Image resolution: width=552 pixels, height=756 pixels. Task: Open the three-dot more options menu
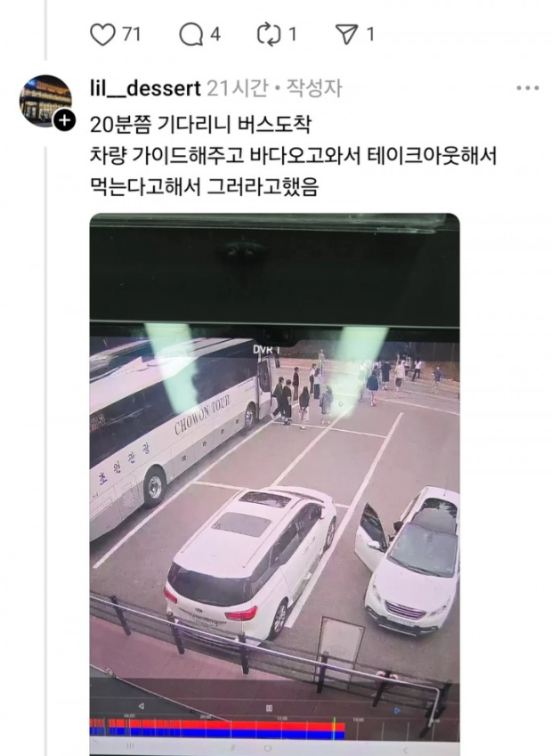[527, 88]
